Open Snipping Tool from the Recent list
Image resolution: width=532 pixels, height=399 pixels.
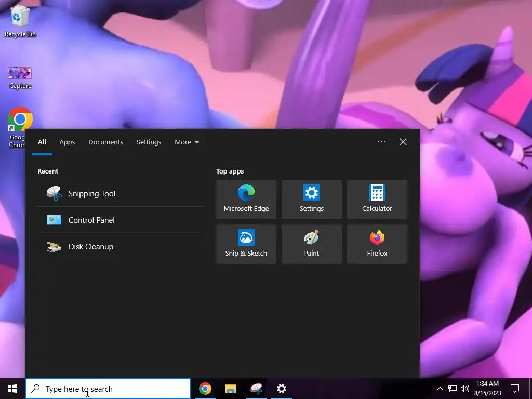pyautogui.click(x=121, y=193)
